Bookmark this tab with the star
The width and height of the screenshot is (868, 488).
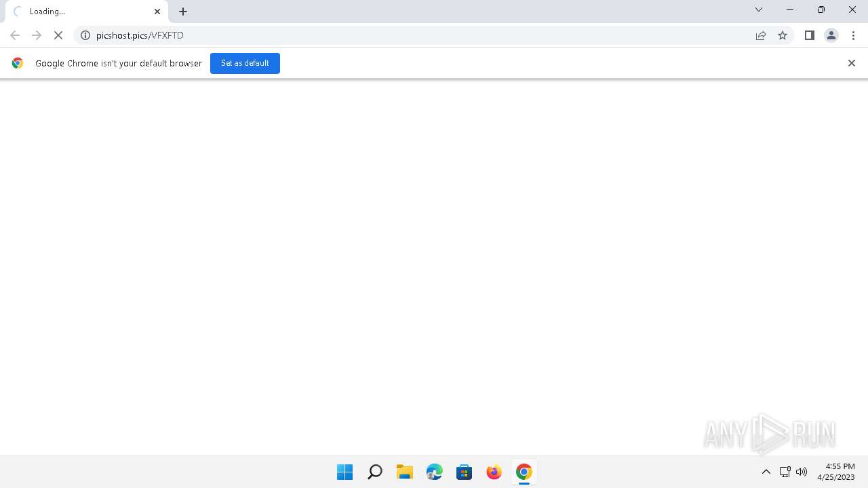click(783, 35)
